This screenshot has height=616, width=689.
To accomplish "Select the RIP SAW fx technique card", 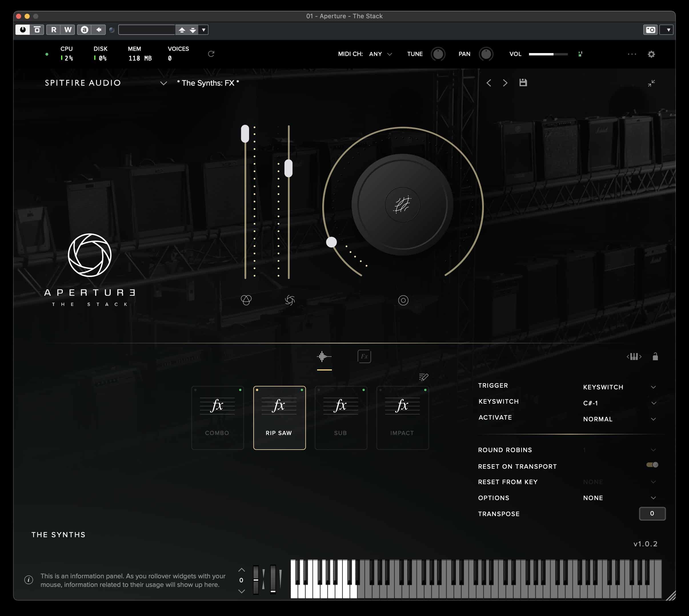I will (279, 418).
